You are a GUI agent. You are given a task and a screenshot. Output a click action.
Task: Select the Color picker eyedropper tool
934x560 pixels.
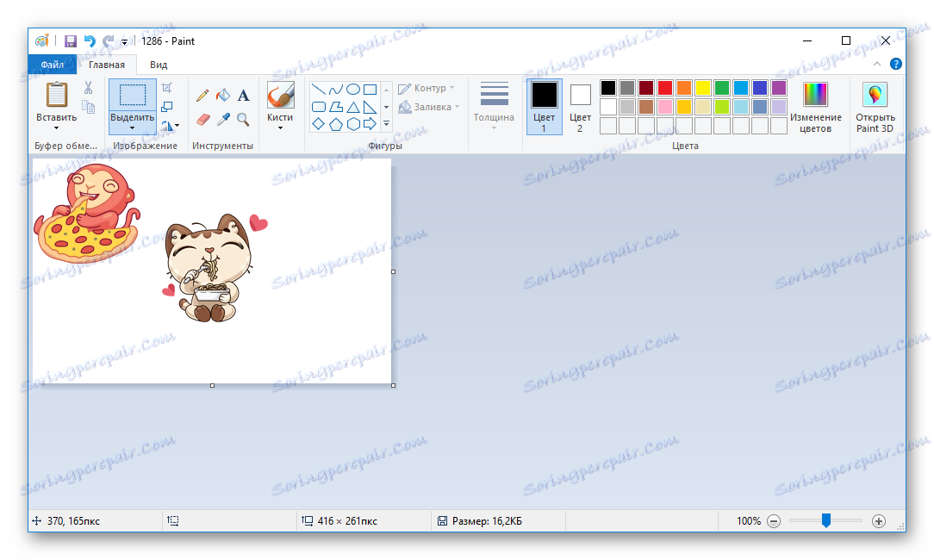223,120
